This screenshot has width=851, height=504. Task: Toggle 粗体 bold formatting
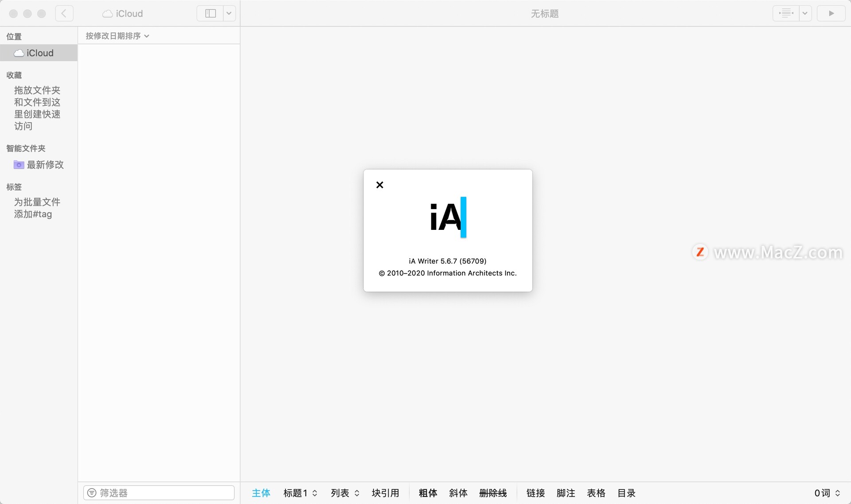pos(428,493)
